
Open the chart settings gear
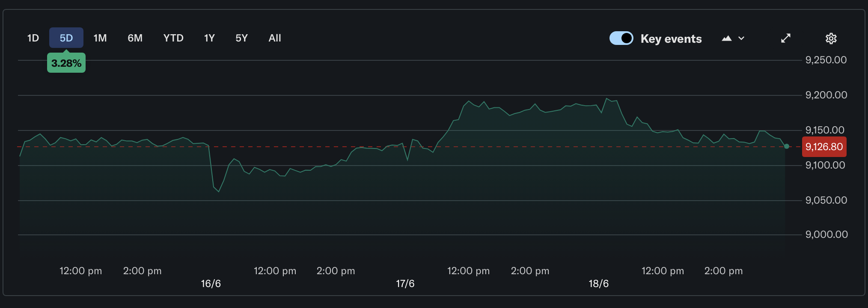pyautogui.click(x=831, y=38)
